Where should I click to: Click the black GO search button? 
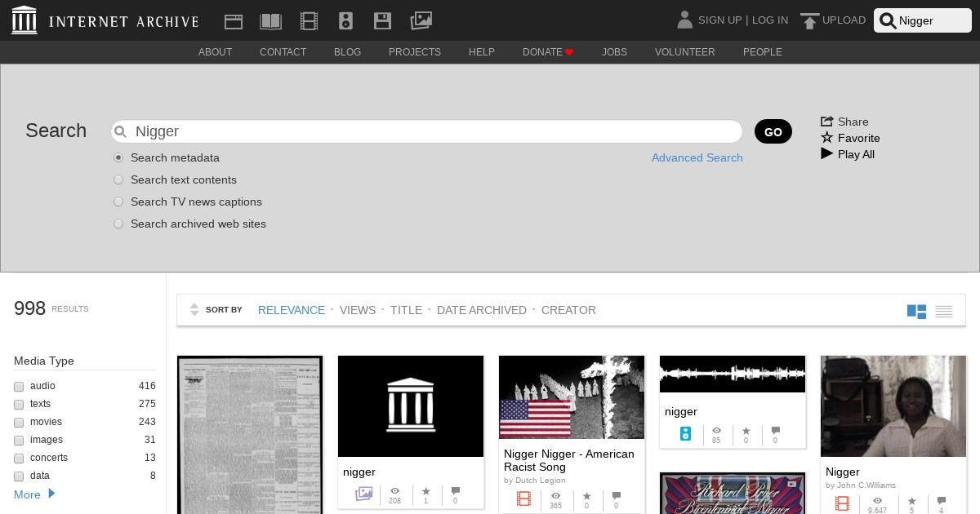tap(773, 131)
